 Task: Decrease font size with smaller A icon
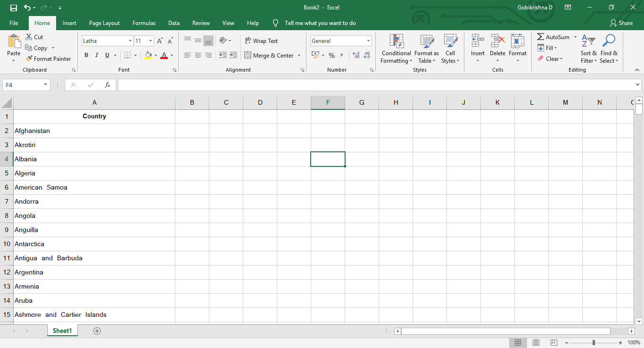tap(171, 41)
